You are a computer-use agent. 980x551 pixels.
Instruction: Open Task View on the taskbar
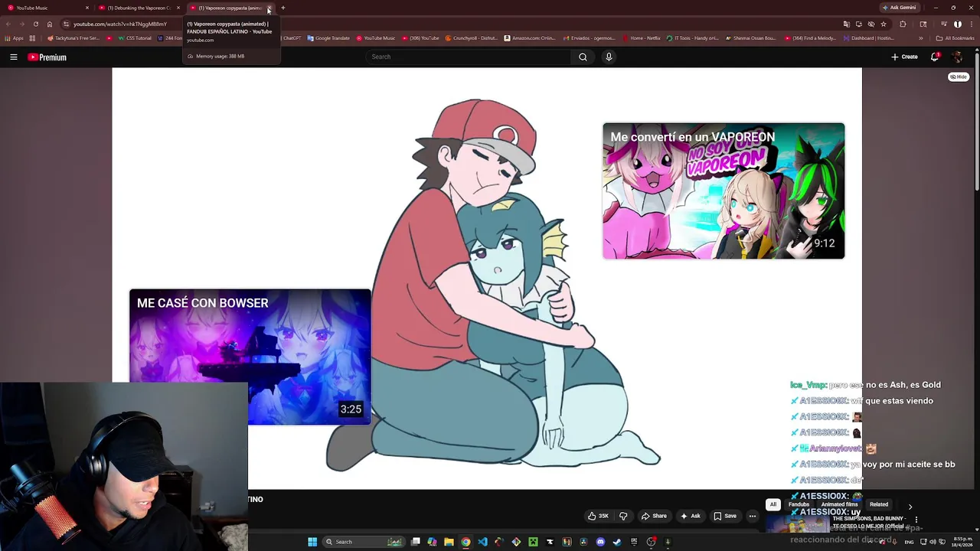tap(415, 542)
